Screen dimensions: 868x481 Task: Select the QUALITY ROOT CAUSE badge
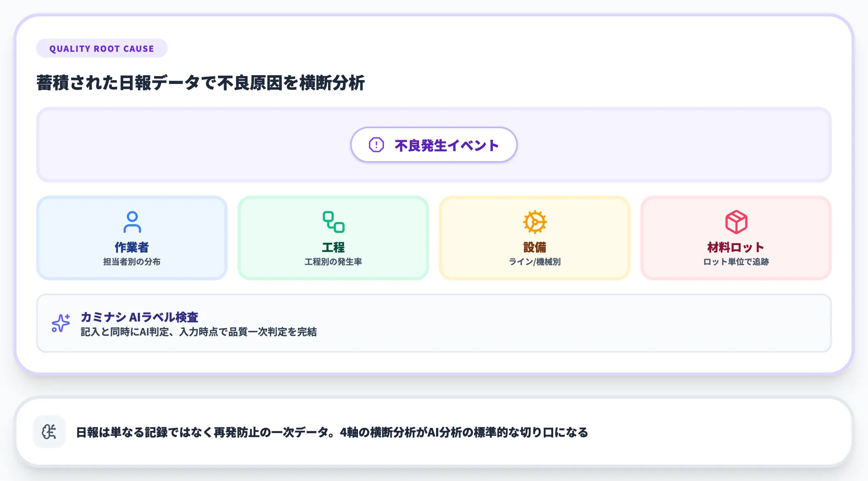click(102, 48)
